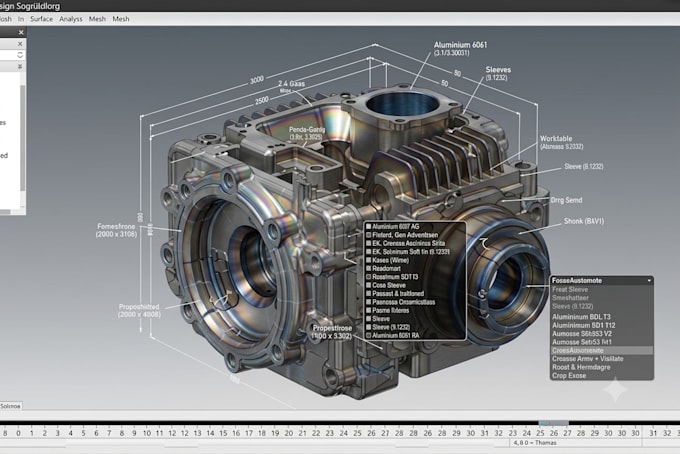Toggle the Paenossa Oroamicstlass checkbox

[x=369, y=302]
